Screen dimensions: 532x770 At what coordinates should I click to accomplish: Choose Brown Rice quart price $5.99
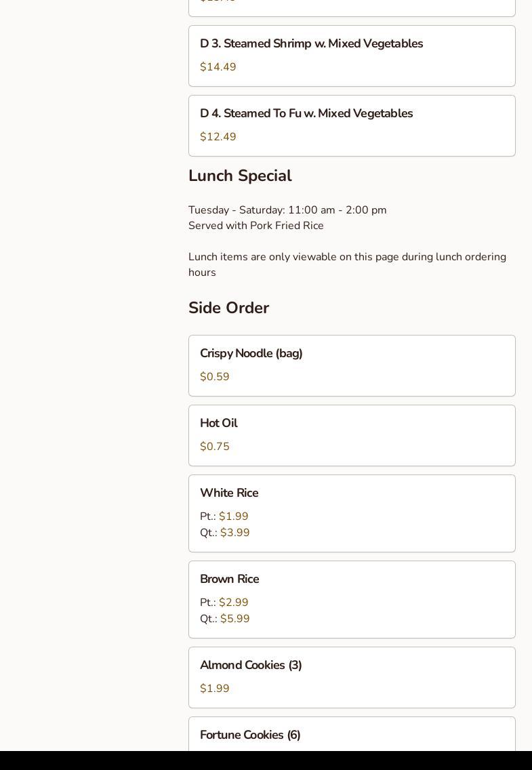235,619
